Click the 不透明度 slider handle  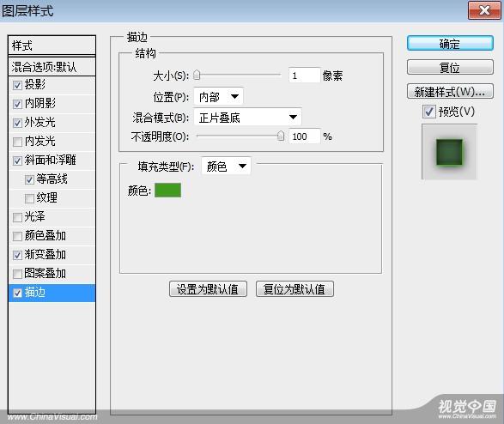point(281,136)
